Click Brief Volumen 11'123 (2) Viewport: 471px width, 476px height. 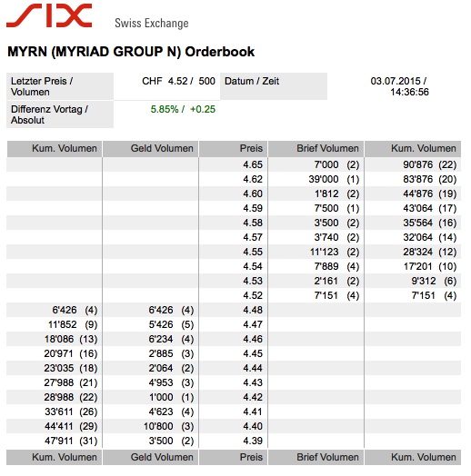point(335,252)
